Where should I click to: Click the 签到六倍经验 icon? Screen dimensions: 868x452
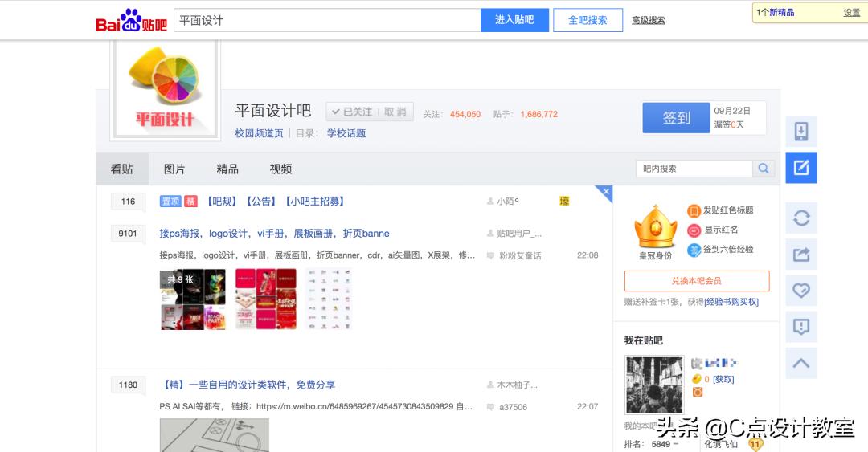(694, 250)
